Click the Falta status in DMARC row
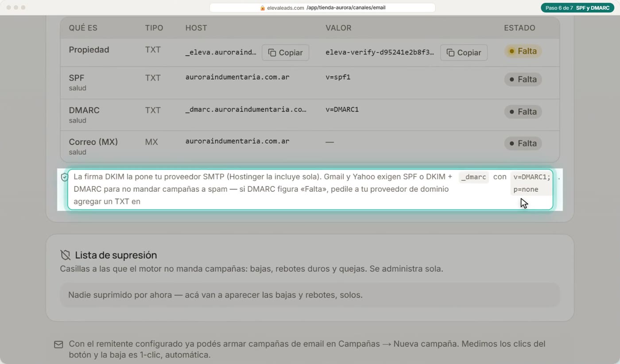The width and height of the screenshot is (620, 364). [x=523, y=112]
